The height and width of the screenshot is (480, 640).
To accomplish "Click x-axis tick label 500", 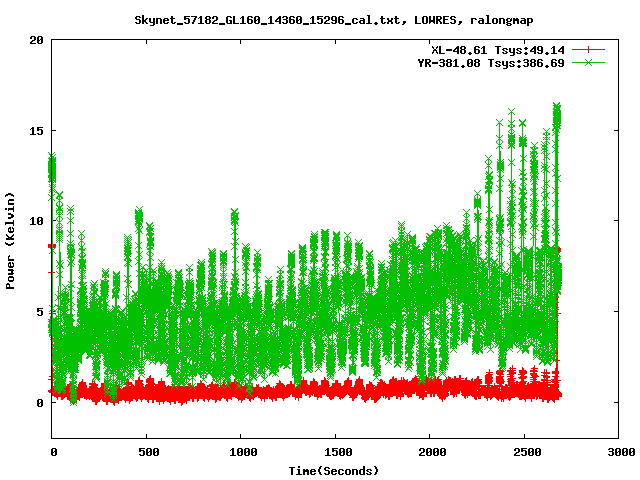I will pyautogui.click(x=149, y=452).
